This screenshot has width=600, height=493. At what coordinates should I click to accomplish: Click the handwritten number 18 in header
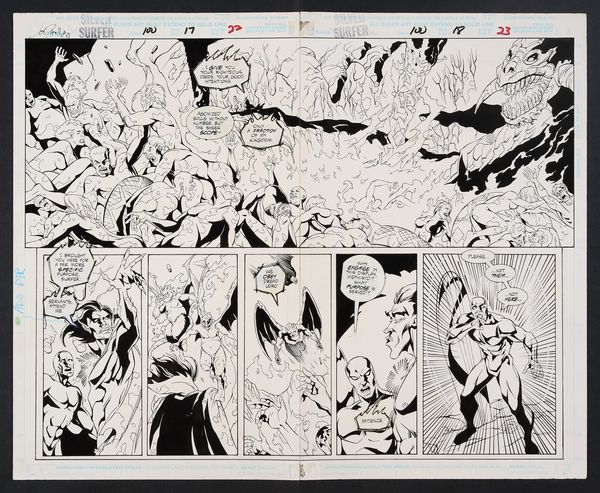click(x=458, y=31)
